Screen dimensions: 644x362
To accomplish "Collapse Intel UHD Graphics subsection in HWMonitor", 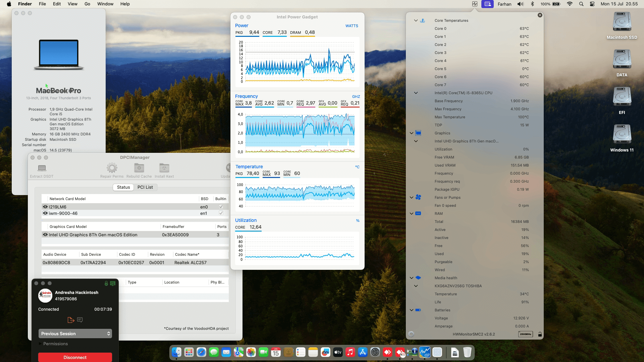I will [416, 141].
